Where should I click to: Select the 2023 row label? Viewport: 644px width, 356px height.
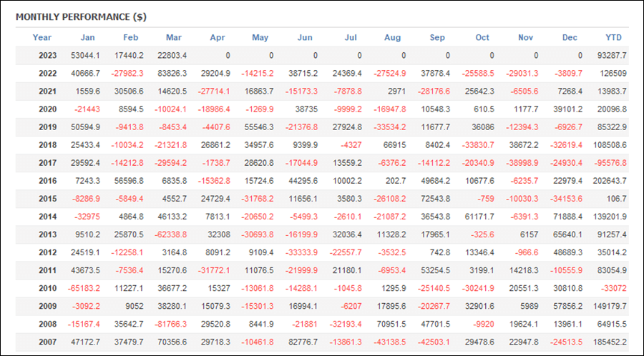point(48,55)
